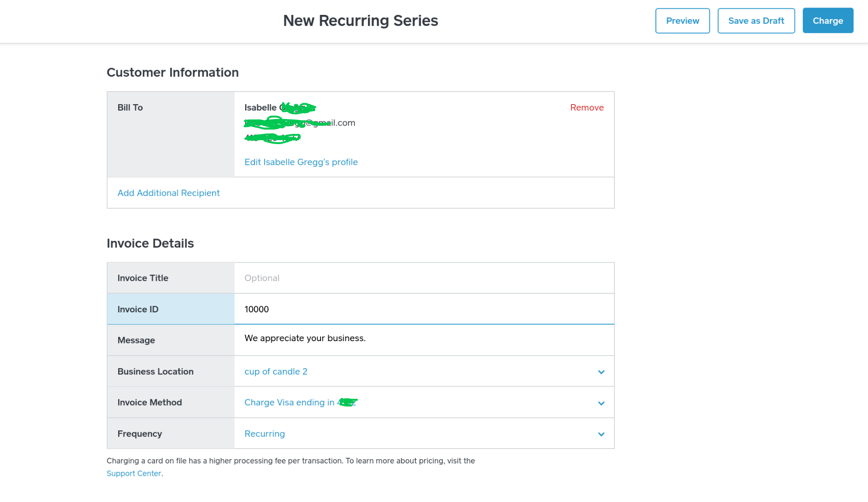The width and height of the screenshot is (868, 502).
Task: Remove the Bill To customer
Action: coord(587,107)
